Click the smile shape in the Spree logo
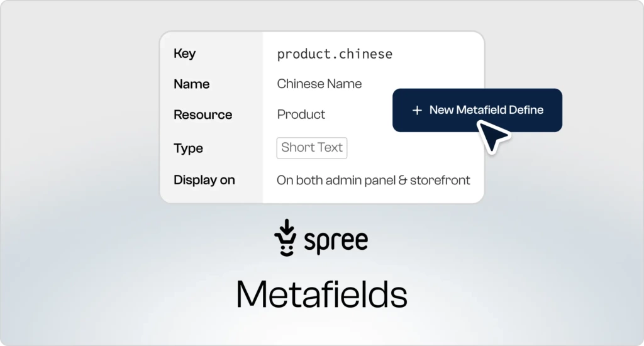 pyautogui.click(x=285, y=249)
